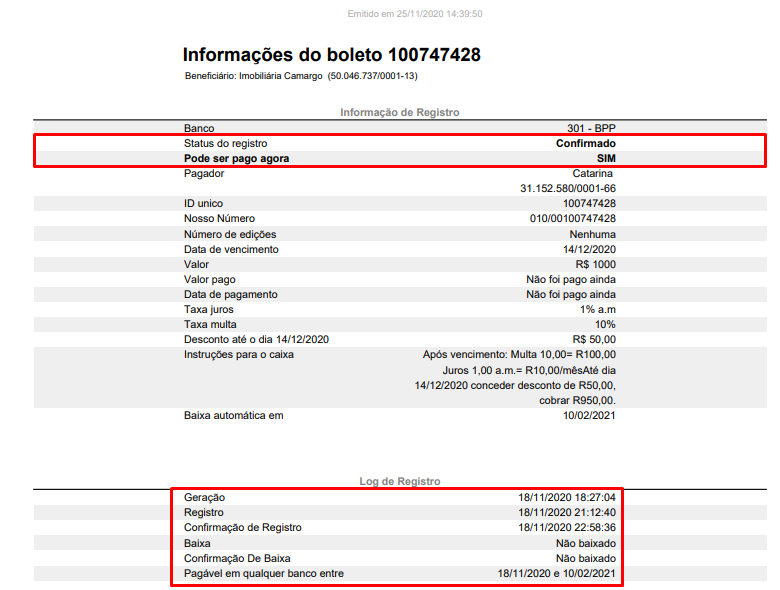The image size is (780, 590).
Task: Select the heading 'Informações do boleto 100747428'
Action: pos(332,55)
